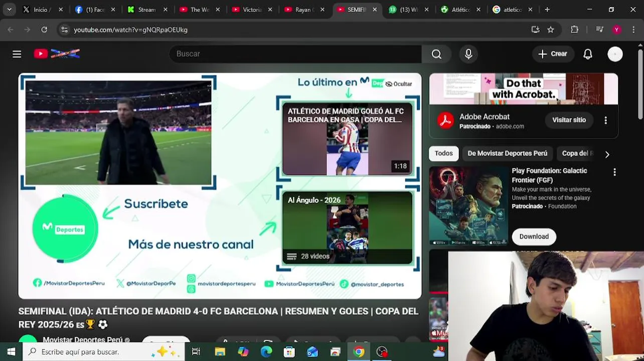Open the Chrome tab search dropdown
The height and width of the screenshot is (361, 644).
pyautogui.click(x=9, y=10)
